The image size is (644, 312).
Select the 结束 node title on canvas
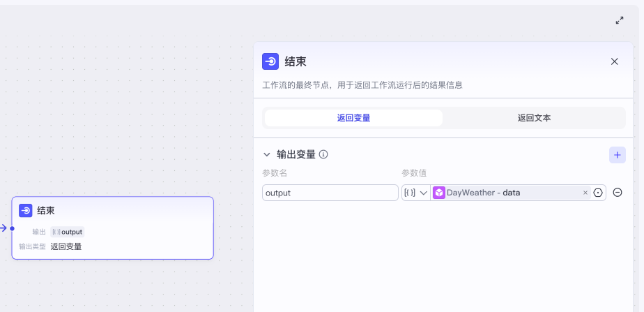tap(46, 210)
